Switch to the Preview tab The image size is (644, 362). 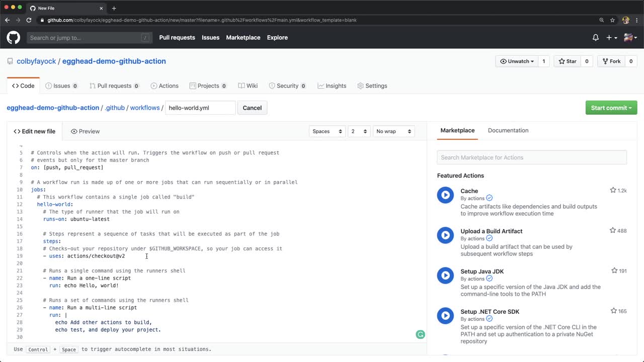pyautogui.click(x=86, y=131)
